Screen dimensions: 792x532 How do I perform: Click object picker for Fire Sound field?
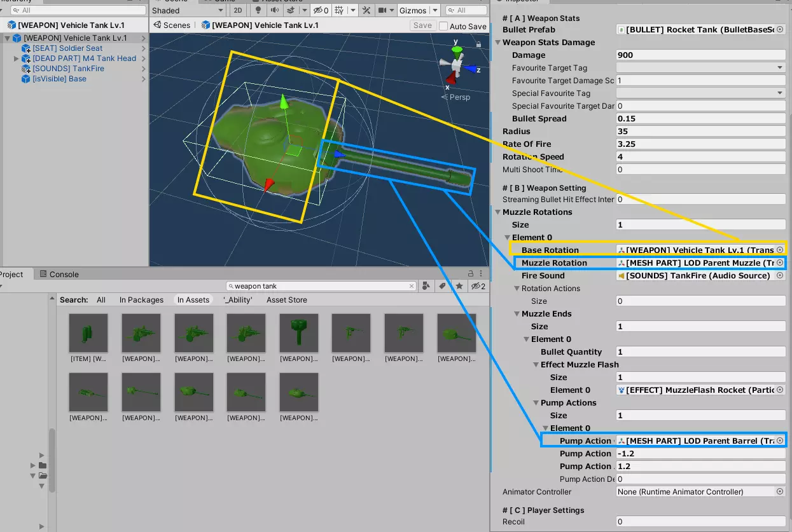pyautogui.click(x=780, y=276)
